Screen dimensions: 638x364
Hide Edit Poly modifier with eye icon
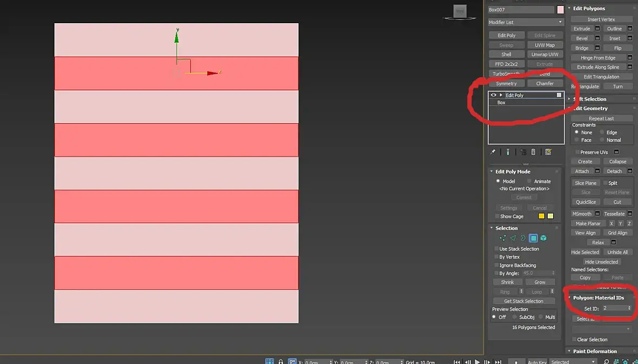[x=494, y=95]
